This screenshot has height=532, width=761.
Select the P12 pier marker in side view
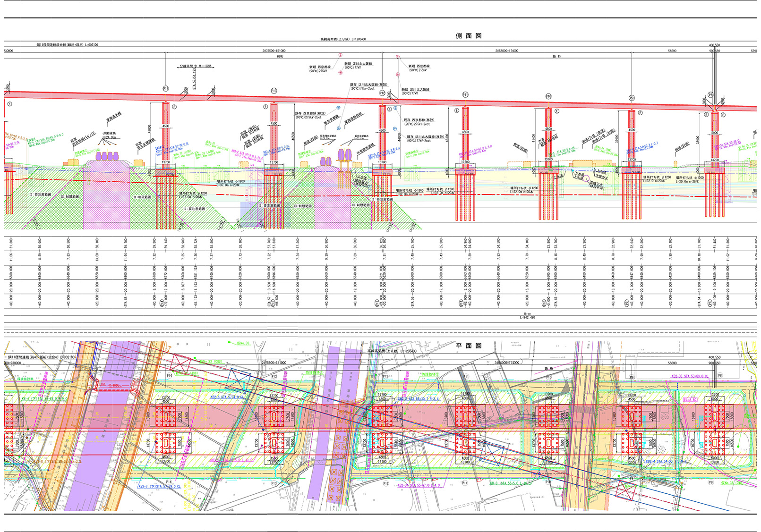(382, 93)
